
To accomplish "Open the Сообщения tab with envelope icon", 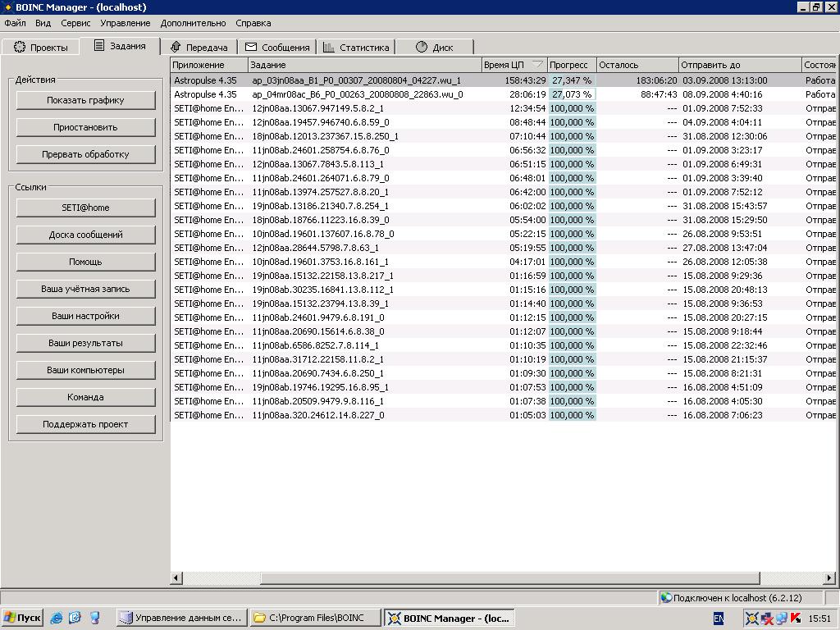I will click(x=277, y=48).
